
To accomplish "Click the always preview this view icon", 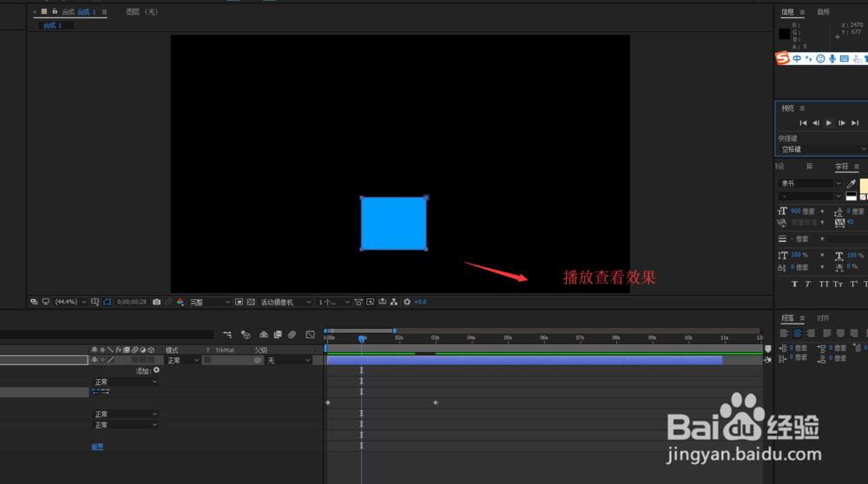I will click(35, 302).
